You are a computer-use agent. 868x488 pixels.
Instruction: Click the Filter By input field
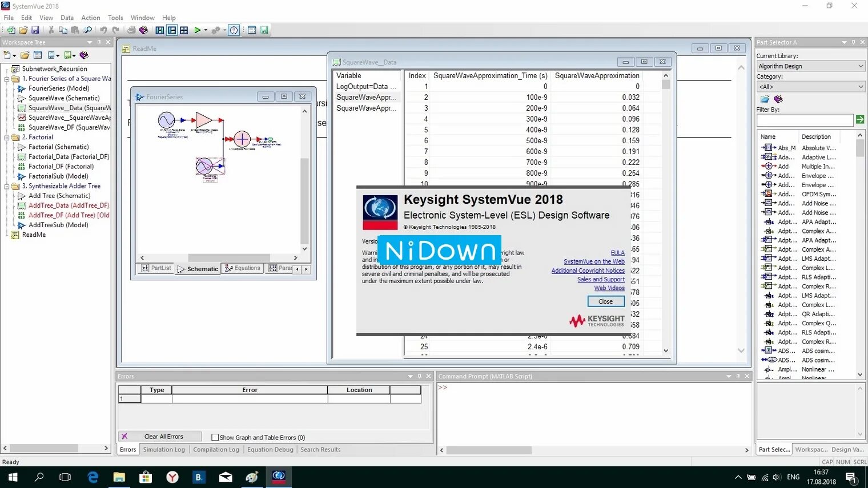coord(805,120)
